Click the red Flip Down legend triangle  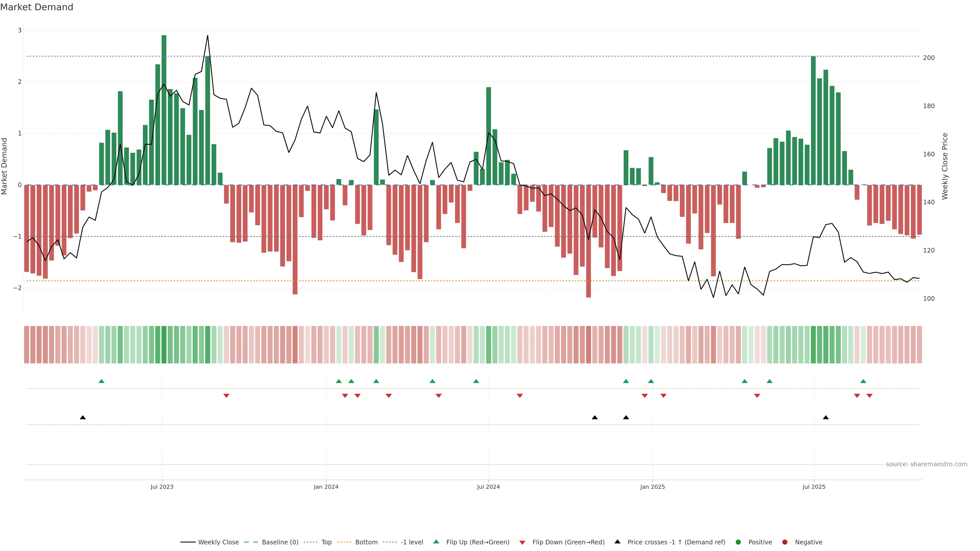[522, 542]
